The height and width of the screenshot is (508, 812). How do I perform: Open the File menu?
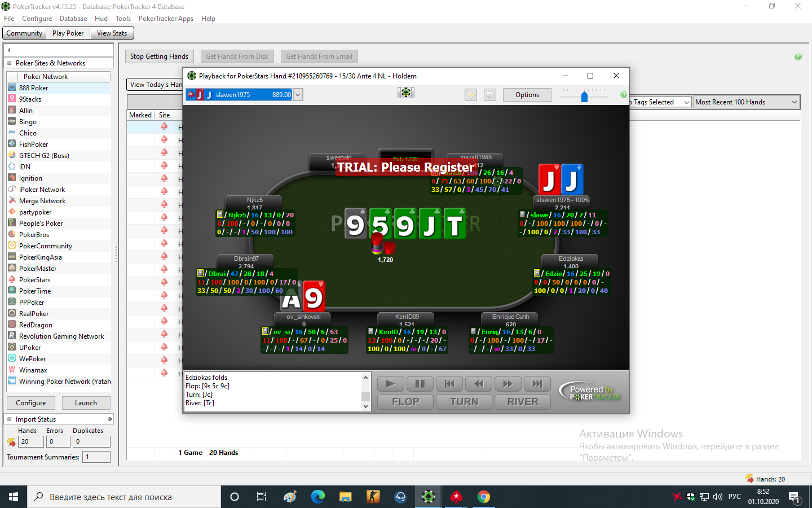(9, 19)
